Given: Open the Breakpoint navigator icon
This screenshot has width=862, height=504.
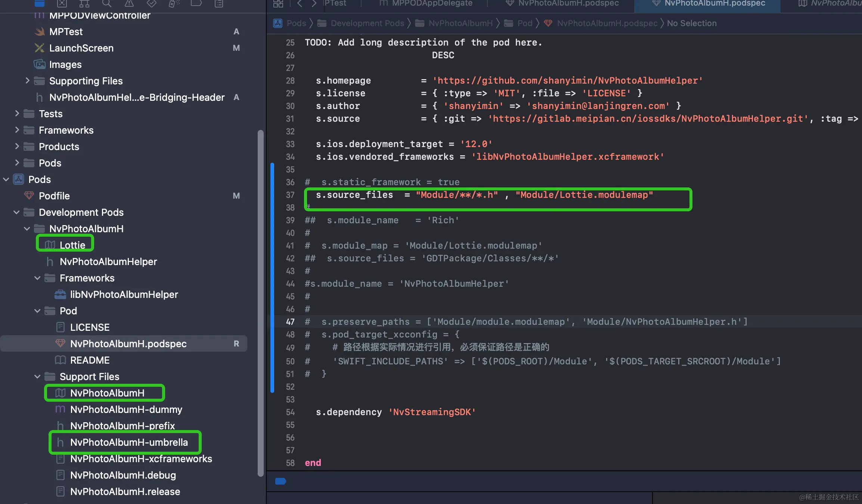Looking at the screenshot, I should click(196, 3).
